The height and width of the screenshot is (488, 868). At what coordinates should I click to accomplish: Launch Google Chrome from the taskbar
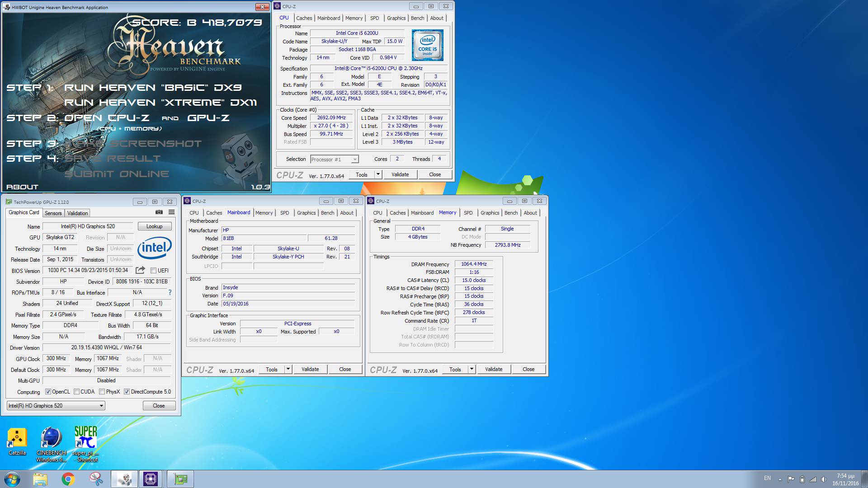[x=68, y=479]
